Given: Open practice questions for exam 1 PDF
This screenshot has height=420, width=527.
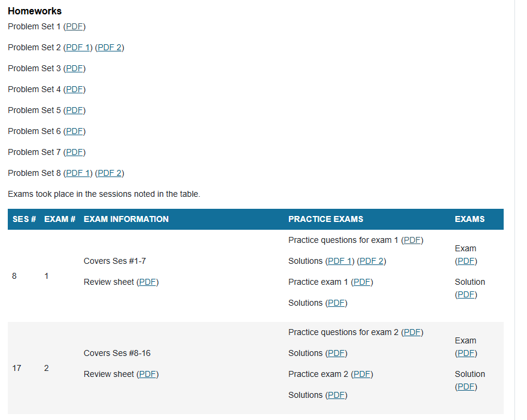Looking at the screenshot, I should 412,240.
